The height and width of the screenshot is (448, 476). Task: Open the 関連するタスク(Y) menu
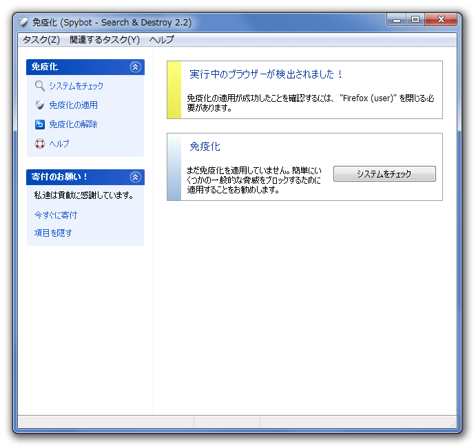105,40
